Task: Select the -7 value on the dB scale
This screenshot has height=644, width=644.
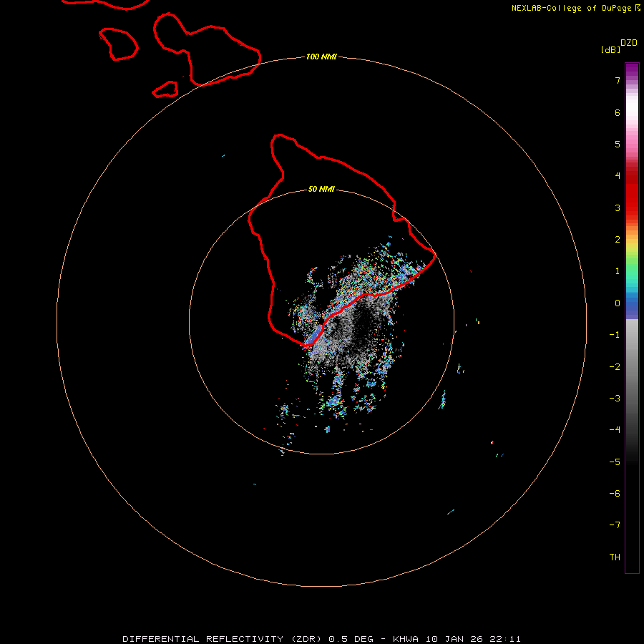Action: [615, 525]
